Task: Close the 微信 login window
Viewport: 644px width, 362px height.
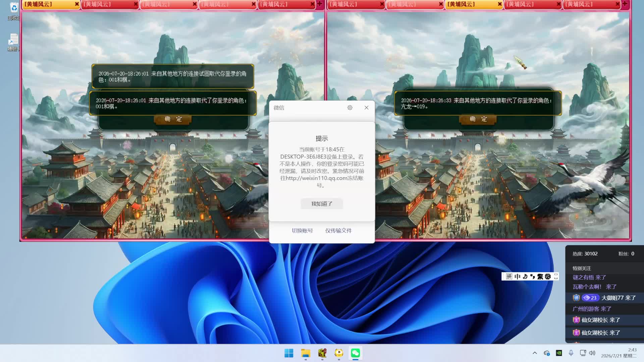Action: pyautogui.click(x=366, y=108)
